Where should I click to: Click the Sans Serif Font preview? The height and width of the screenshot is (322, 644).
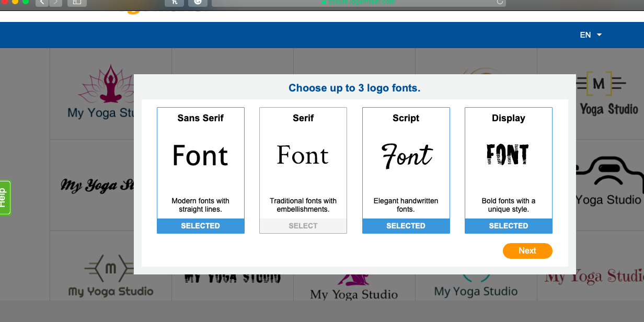point(201,156)
